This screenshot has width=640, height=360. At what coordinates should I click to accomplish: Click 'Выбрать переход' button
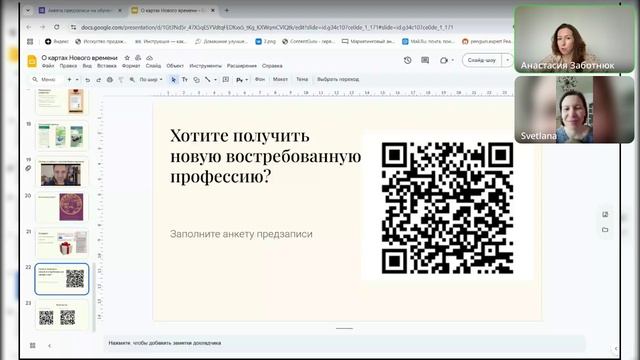coord(338,79)
